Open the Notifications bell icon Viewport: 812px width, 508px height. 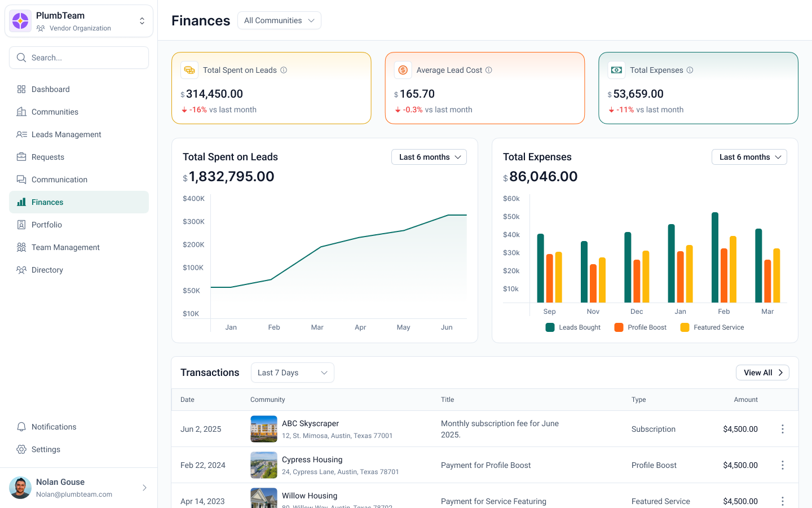[x=21, y=427]
